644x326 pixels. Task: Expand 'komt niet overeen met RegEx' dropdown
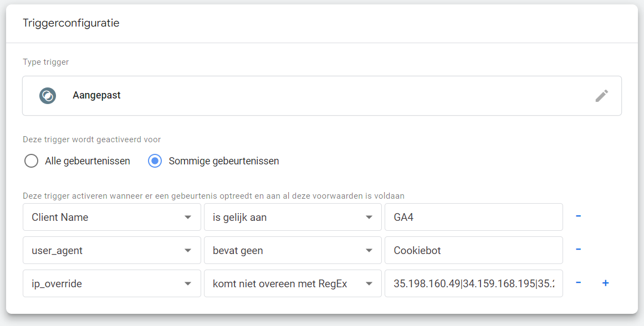click(293, 283)
